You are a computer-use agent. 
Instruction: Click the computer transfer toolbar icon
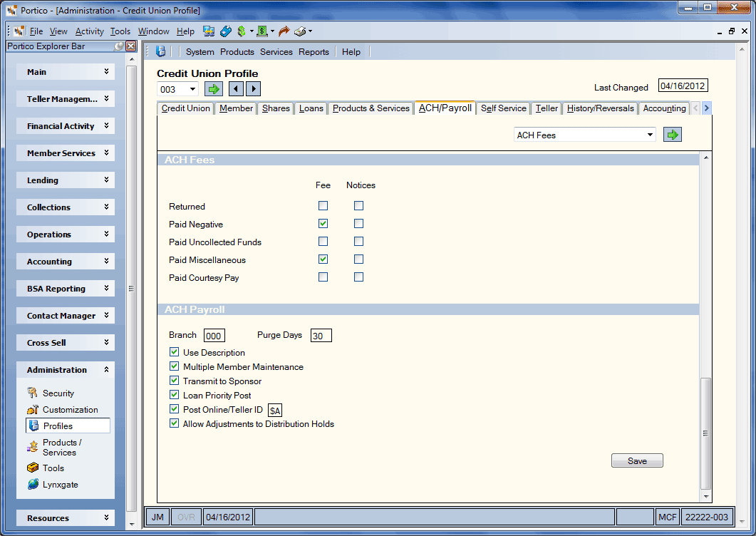(209, 31)
